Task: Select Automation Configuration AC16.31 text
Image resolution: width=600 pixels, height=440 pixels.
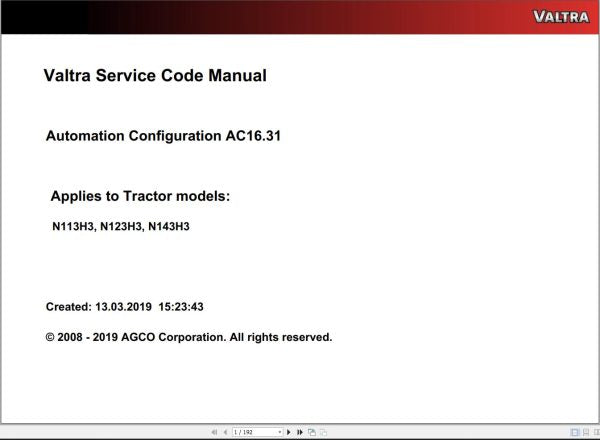Action: pos(163,135)
